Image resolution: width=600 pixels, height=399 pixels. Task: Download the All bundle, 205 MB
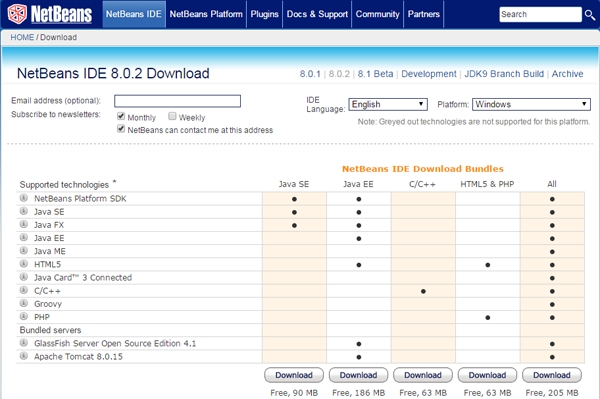(x=552, y=375)
